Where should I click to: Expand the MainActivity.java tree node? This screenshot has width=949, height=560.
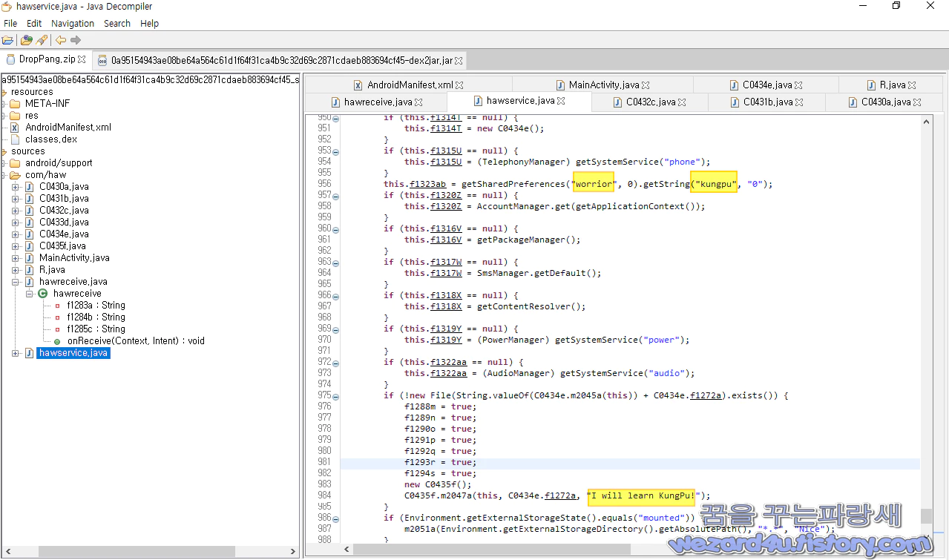[x=16, y=258]
